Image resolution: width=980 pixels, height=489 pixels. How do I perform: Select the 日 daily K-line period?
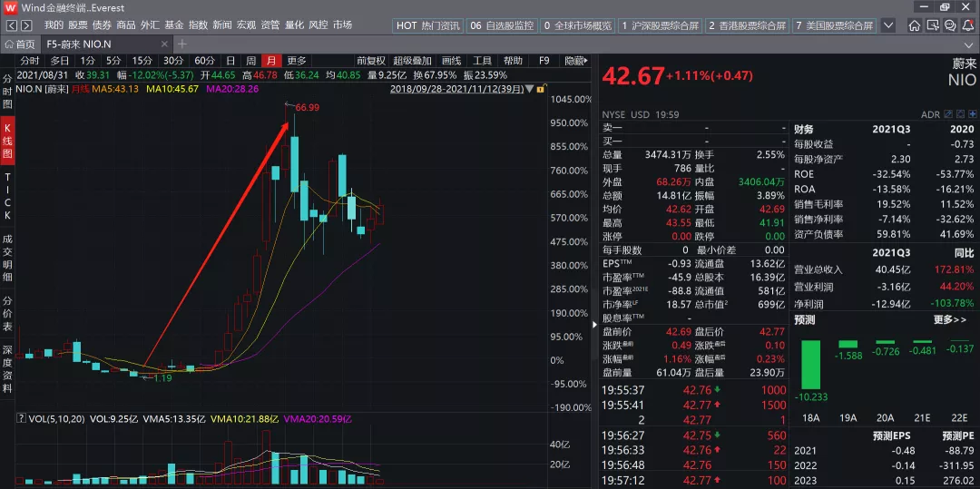click(230, 61)
